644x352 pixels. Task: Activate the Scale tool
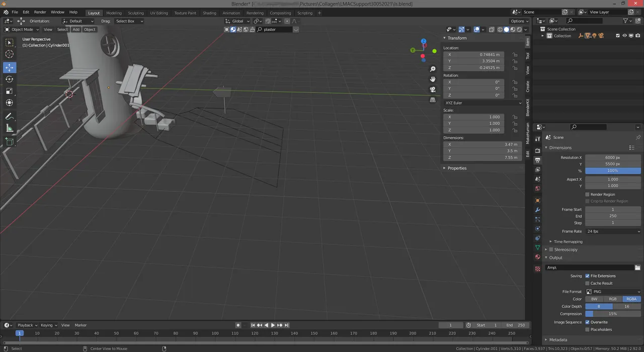(x=10, y=91)
